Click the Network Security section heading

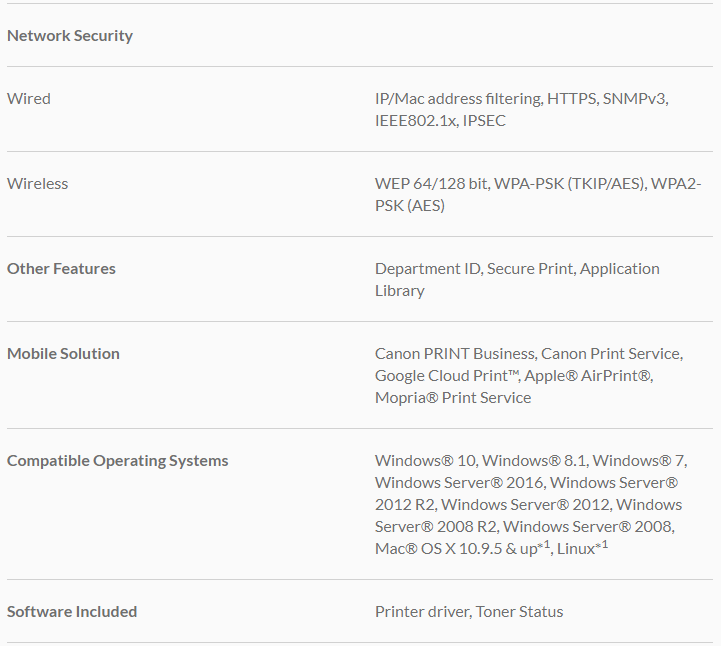tap(70, 36)
